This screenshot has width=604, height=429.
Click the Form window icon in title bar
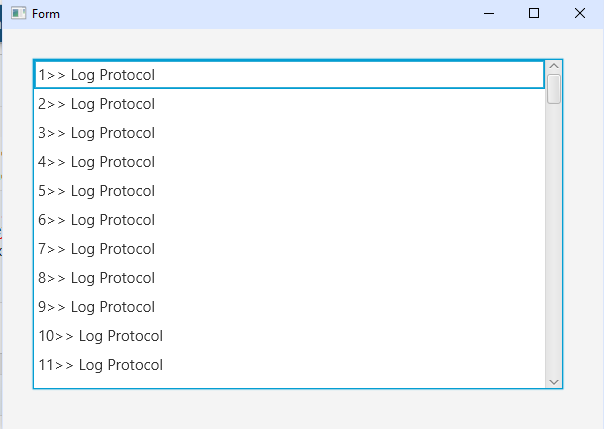pos(18,13)
